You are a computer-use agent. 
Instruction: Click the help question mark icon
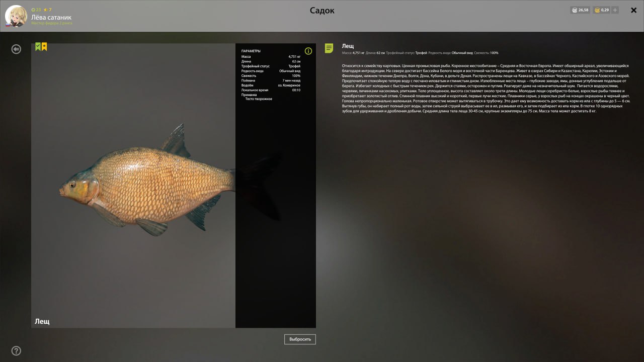(x=16, y=351)
